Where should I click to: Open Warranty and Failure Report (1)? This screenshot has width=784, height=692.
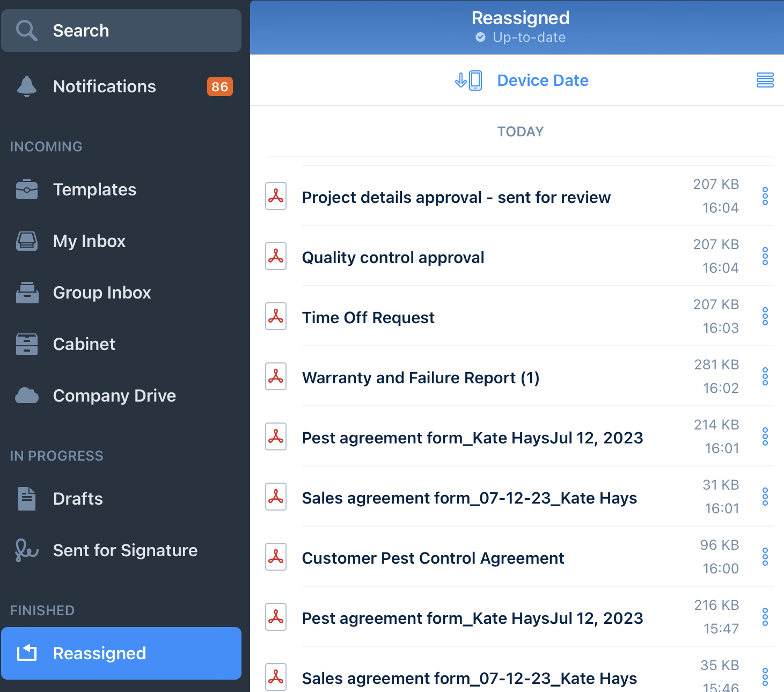tap(421, 377)
